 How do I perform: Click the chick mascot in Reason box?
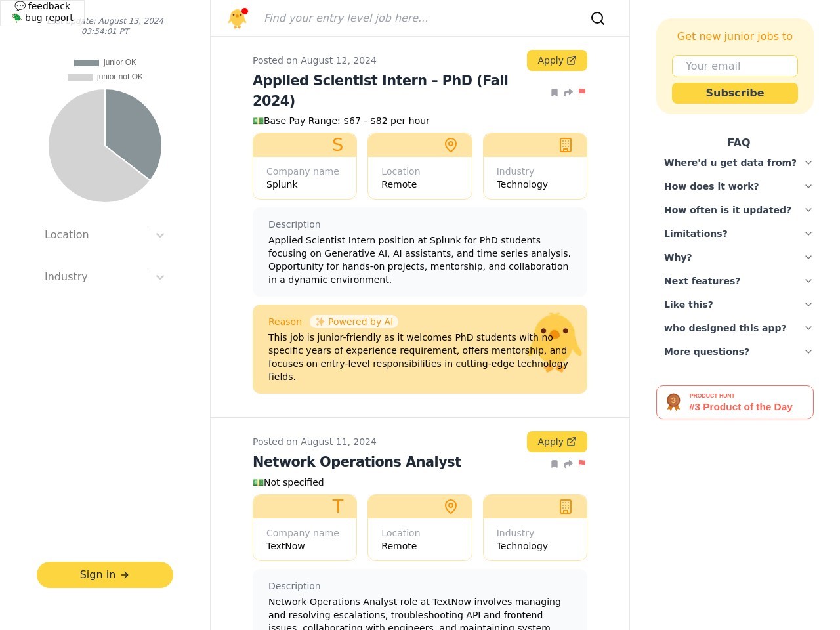tap(555, 343)
